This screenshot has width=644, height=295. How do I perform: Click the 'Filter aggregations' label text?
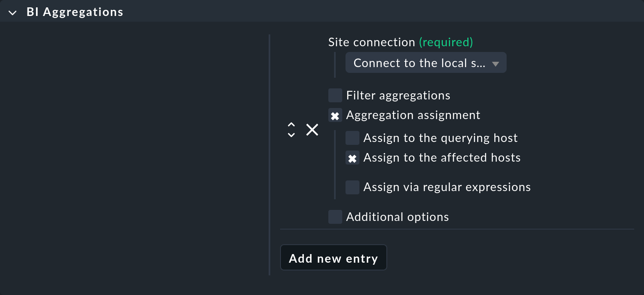click(x=398, y=95)
